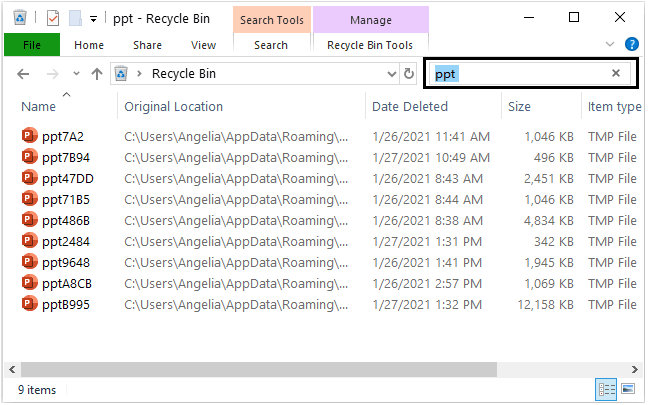Viewport: 648px width, 405px height.
Task: Switch to the Home ribbon tab
Action: (89, 45)
